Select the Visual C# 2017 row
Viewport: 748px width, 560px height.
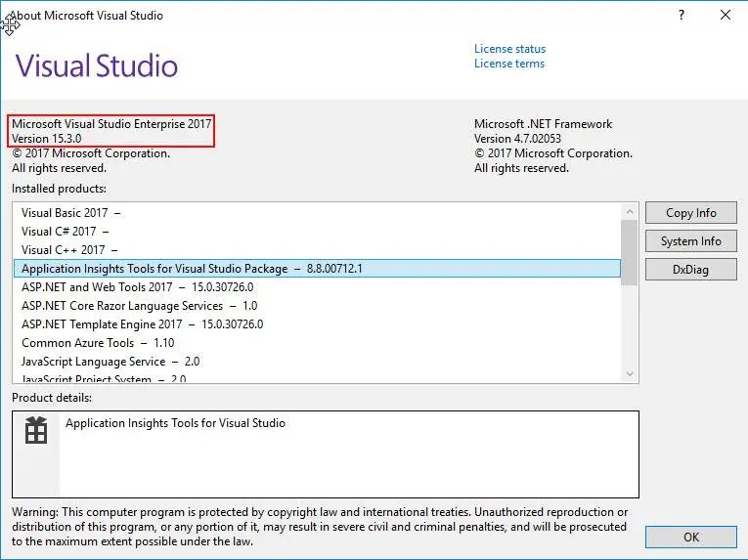click(317, 232)
